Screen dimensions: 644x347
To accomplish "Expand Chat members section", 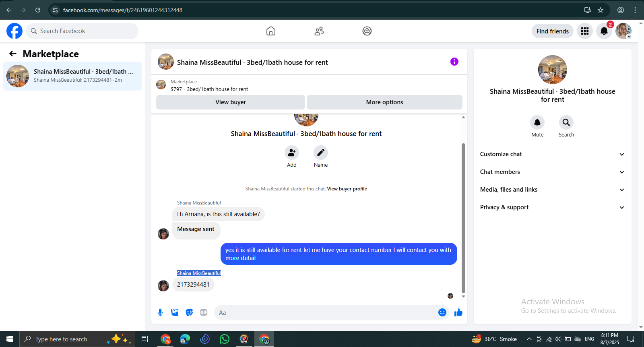I will [553, 172].
